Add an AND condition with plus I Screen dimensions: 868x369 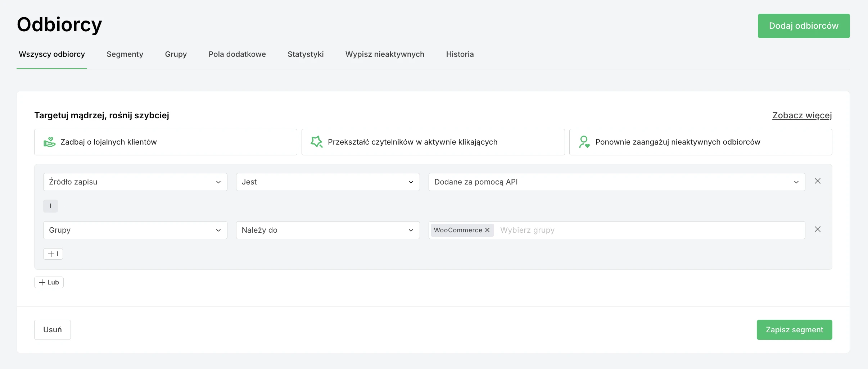(x=53, y=254)
